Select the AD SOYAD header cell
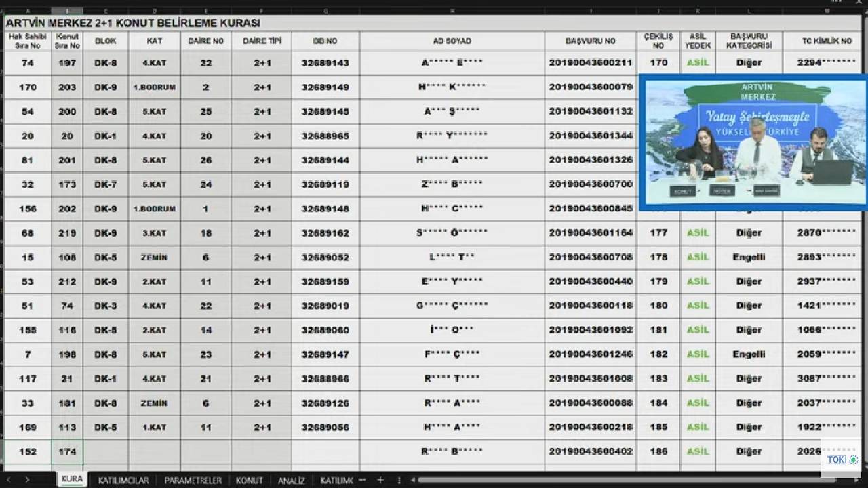868x488 pixels. point(452,41)
